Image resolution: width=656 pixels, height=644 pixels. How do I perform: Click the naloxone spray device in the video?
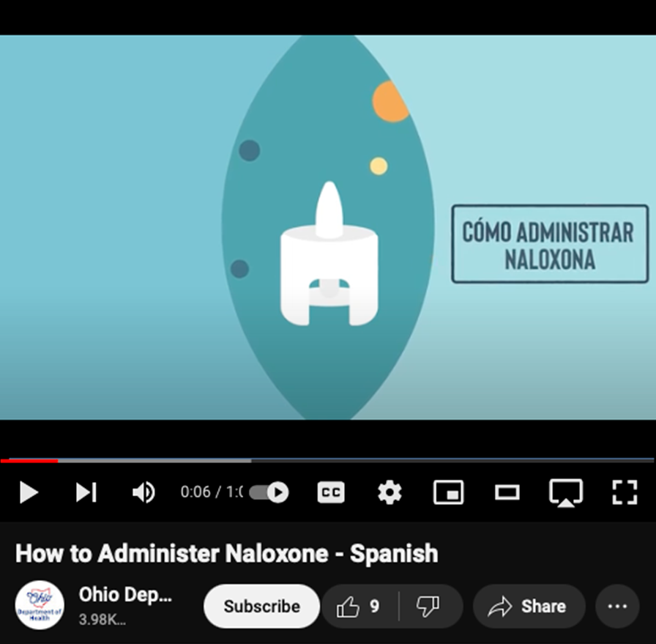click(329, 253)
